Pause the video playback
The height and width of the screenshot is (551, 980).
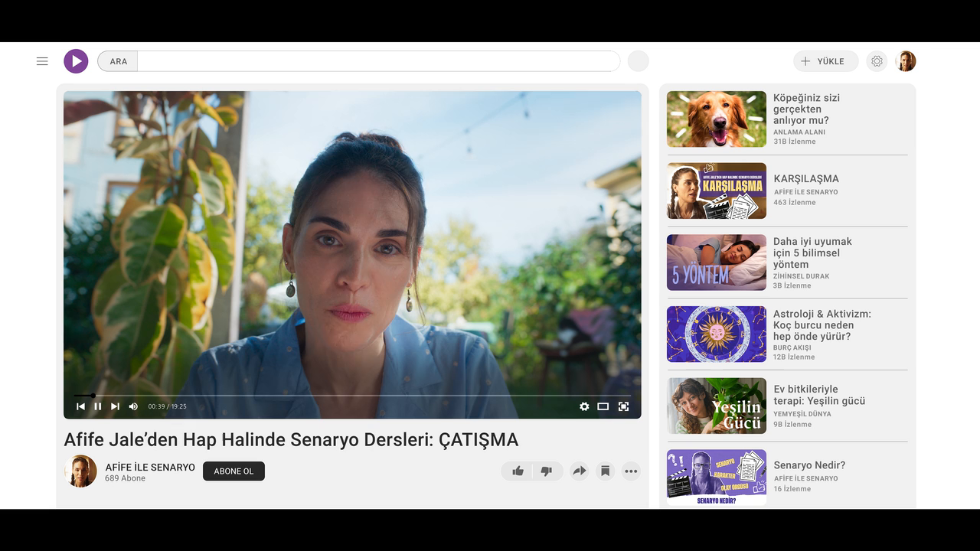tap(98, 406)
